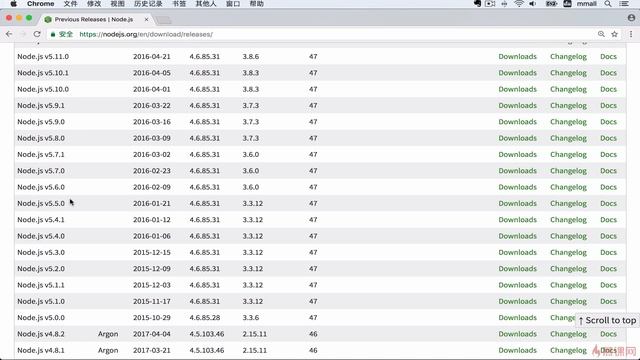640x360 pixels.
Task: Select Argon label in v4.8.2 row
Action: (108, 334)
